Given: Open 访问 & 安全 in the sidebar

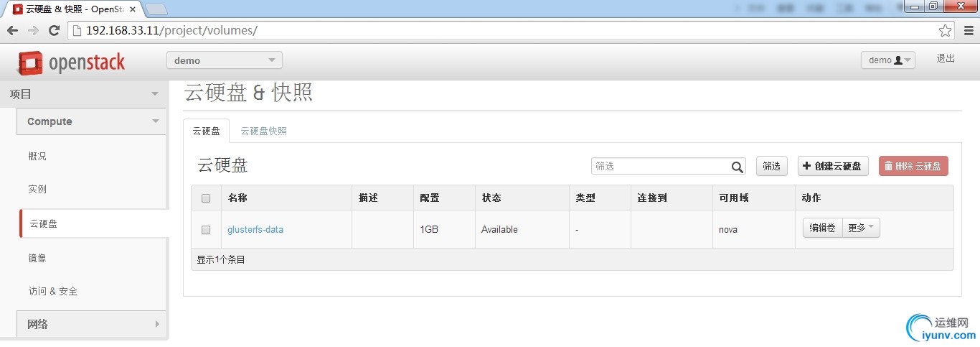Looking at the screenshot, I should pos(53,291).
